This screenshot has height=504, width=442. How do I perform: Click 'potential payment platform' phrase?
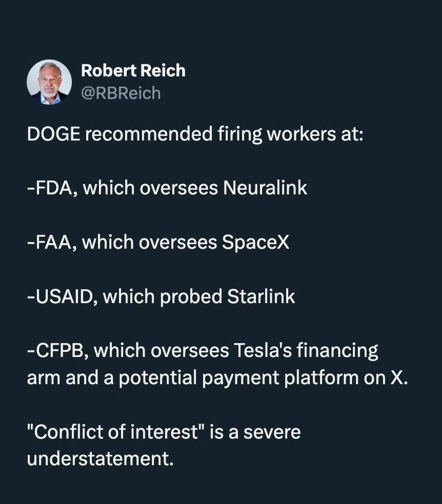point(238,377)
